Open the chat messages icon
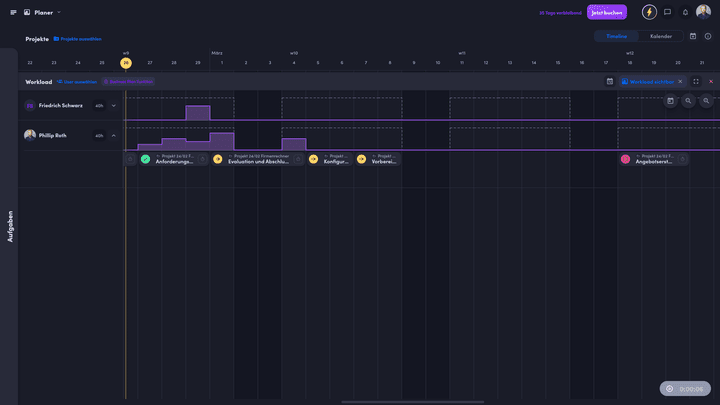This screenshot has height=405, width=720. (667, 12)
